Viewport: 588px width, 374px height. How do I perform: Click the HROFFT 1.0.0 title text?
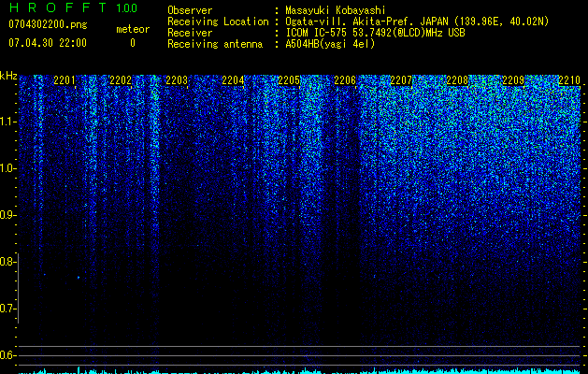74,7
